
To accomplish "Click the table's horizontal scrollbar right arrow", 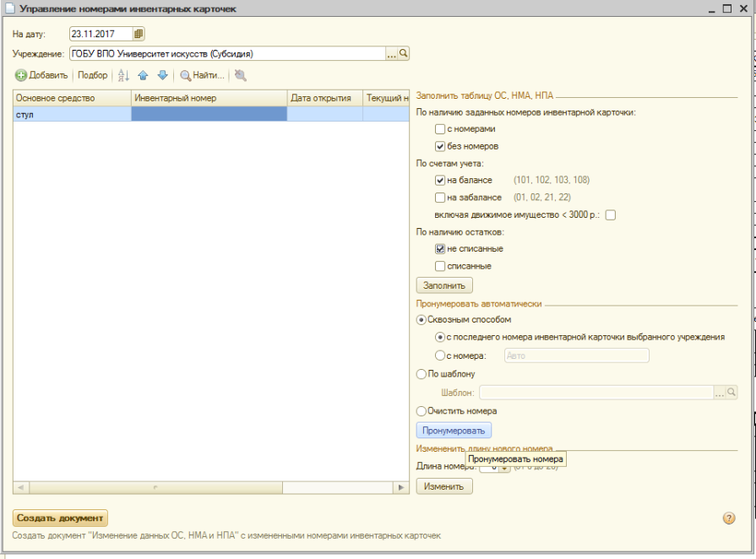I will tap(401, 488).
